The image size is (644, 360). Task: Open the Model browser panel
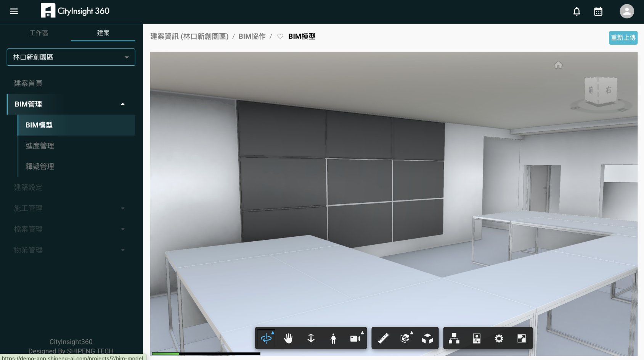[x=454, y=338]
